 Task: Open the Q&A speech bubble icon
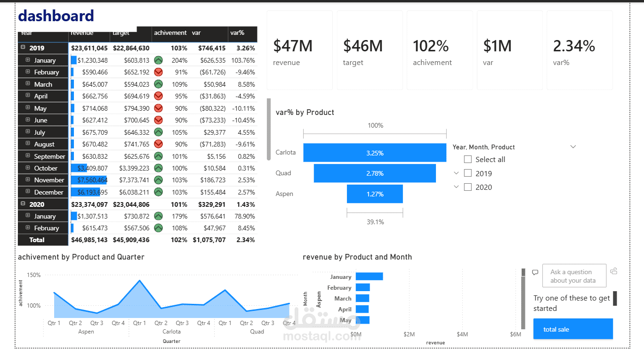click(535, 272)
